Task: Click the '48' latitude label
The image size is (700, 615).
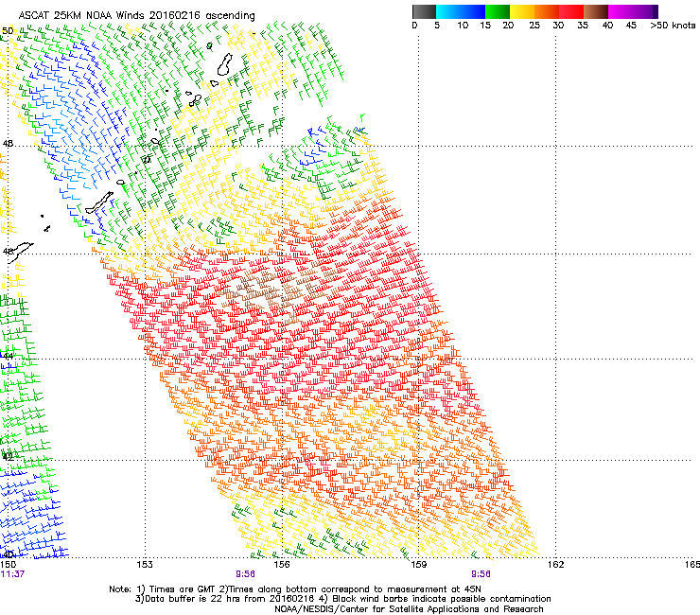Action: point(8,144)
